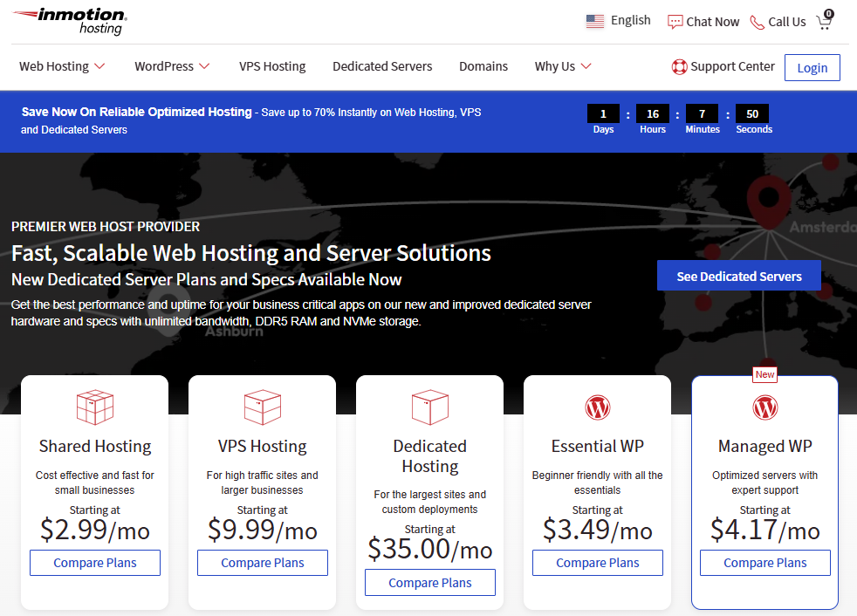
Task: Expand the WordPress menu chevron
Action: [204, 66]
